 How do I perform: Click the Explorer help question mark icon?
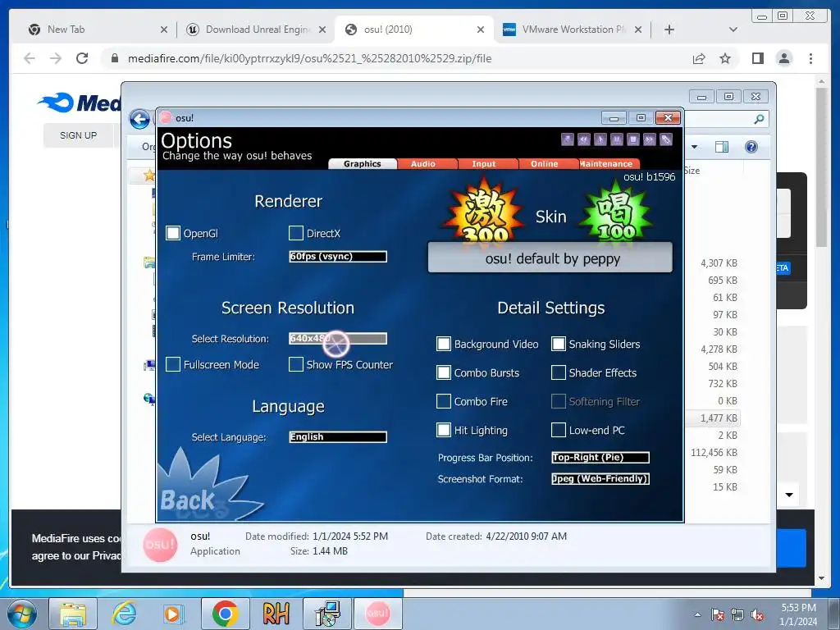(751, 147)
